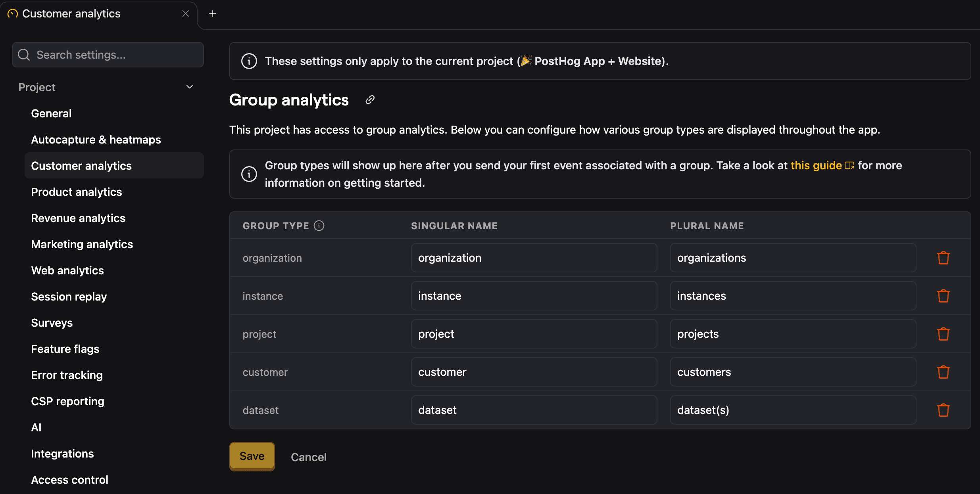Remove the project group type
Screen dimensions: 980x494
[943, 334]
